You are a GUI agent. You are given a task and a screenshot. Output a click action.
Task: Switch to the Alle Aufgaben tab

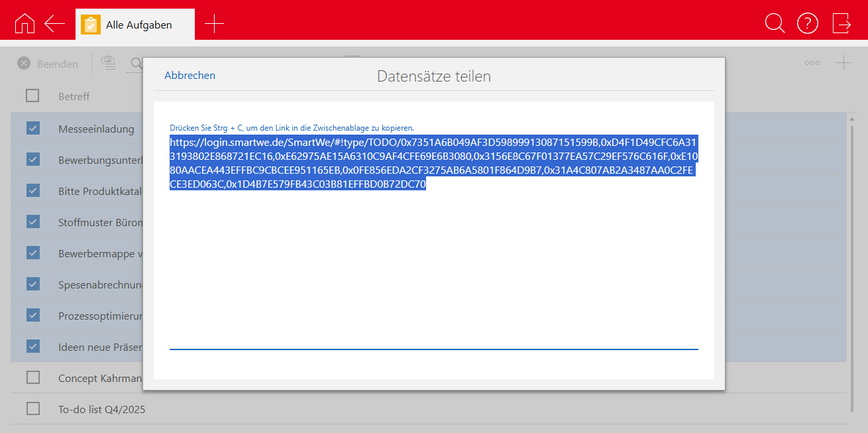point(136,25)
